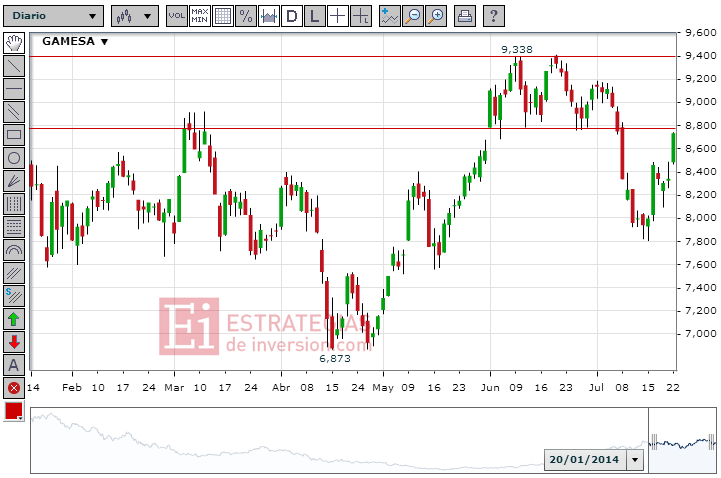Toggle the MAX MIN markers button

click(200, 16)
